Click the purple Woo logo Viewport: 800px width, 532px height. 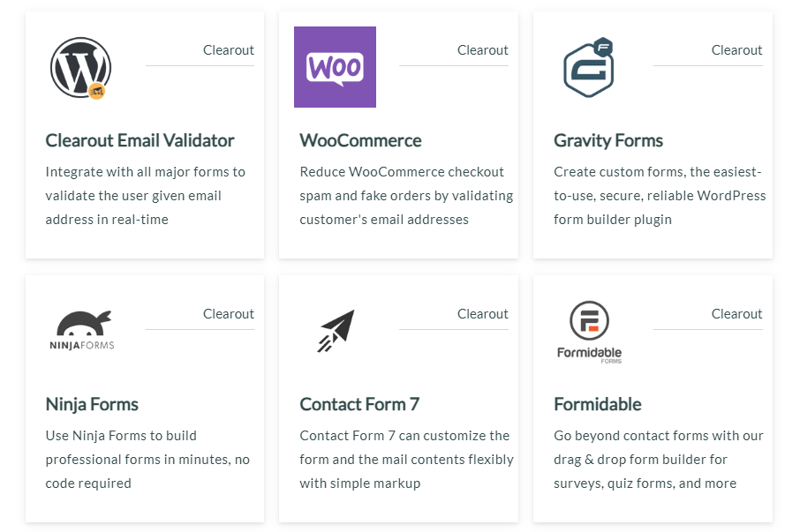click(336, 67)
